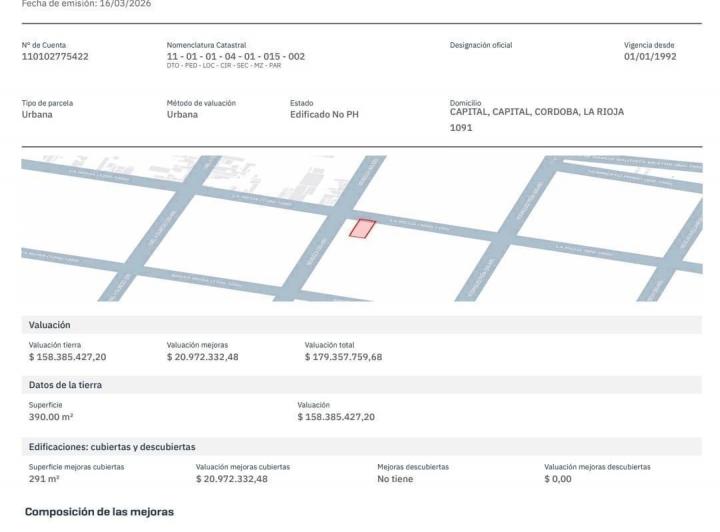Select Valuación mejoras amount $ 20.972.332,48
This screenshot has width=720, height=532.
click(x=202, y=357)
